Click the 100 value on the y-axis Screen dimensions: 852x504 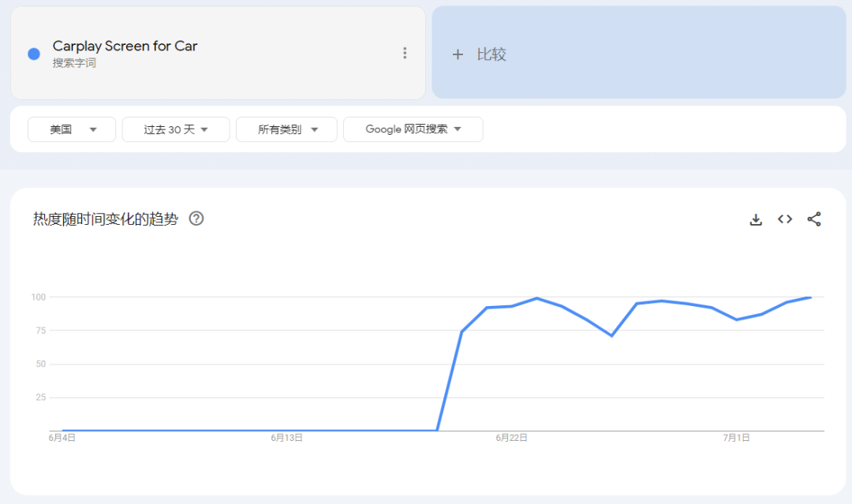[39, 297]
